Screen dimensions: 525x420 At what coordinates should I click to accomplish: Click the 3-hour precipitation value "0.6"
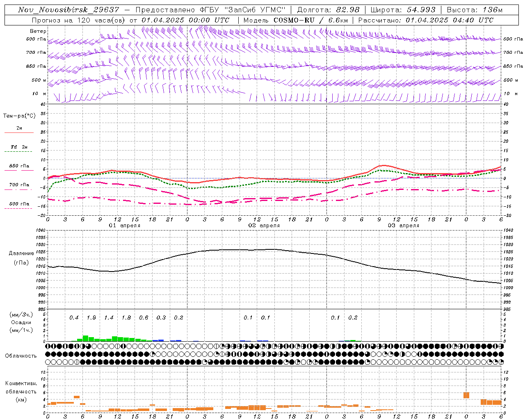(x=144, y=317)
